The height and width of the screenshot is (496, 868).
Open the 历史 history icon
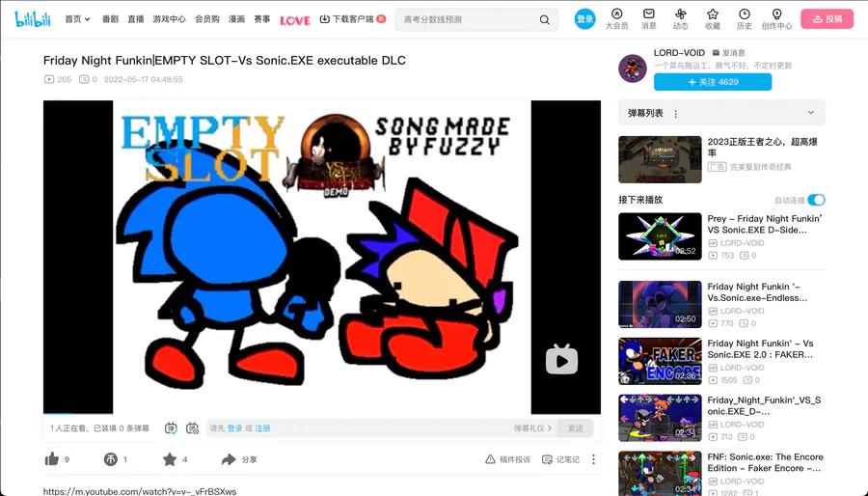click(x=745, y=19)
